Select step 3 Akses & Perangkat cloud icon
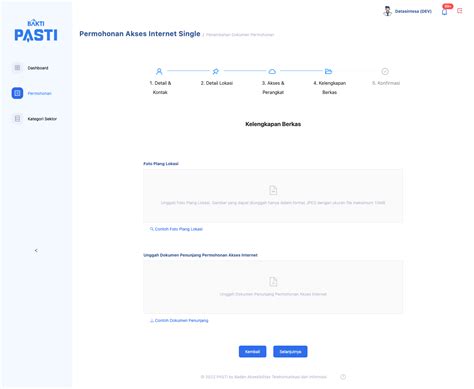474x389 pixels. 272,71
